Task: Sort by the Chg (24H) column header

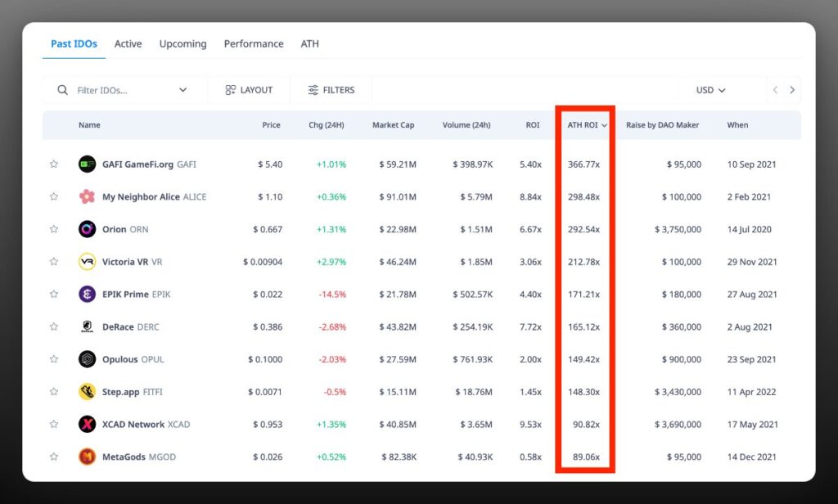Action: [327, 125]
